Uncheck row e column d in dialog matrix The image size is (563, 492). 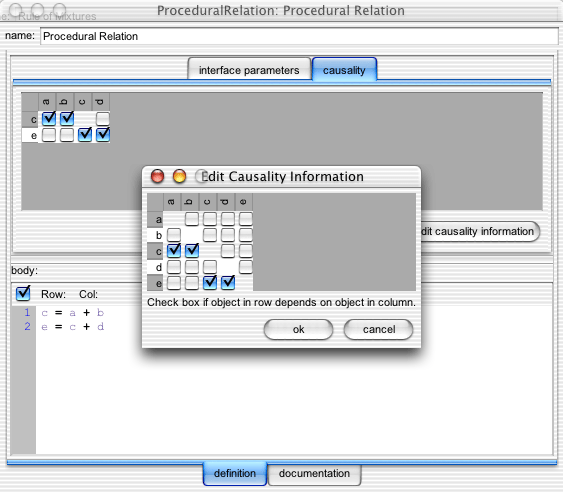coord(228,283)
